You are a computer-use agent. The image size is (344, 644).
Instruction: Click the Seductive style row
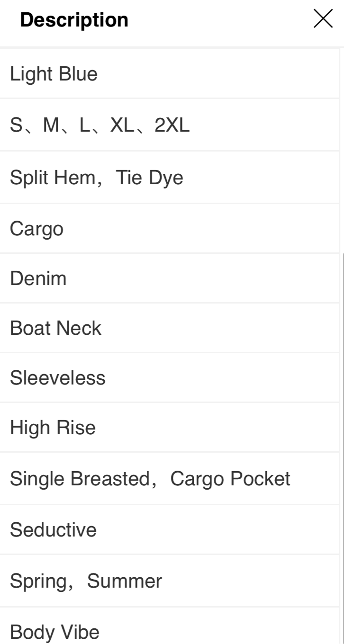tap(170, 530)
